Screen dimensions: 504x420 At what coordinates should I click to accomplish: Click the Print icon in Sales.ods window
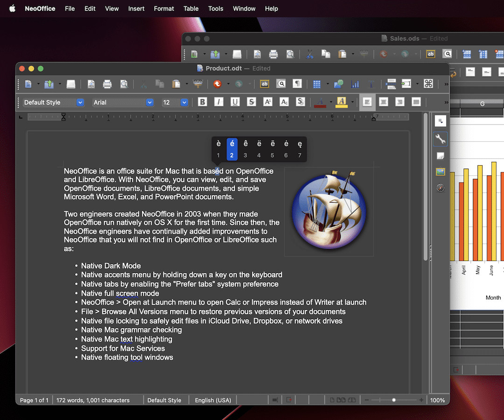[x=273, y=54]
